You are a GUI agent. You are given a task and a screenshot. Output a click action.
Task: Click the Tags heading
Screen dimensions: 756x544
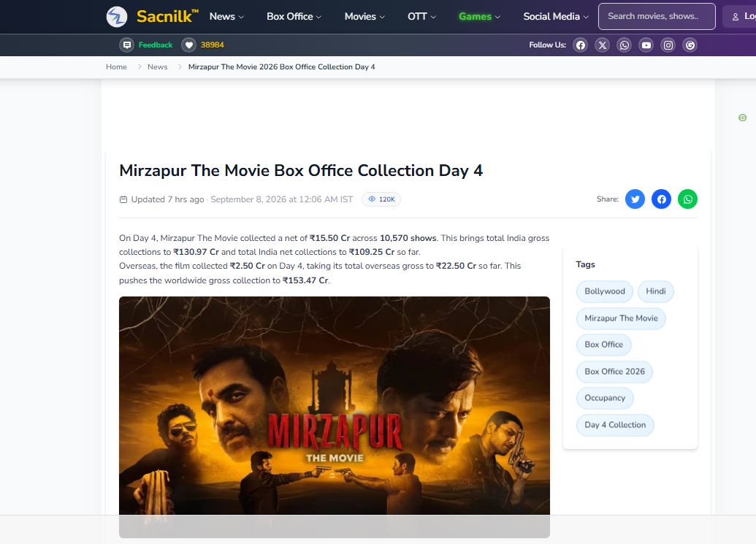pyautogui.click(x=585, y=264)
